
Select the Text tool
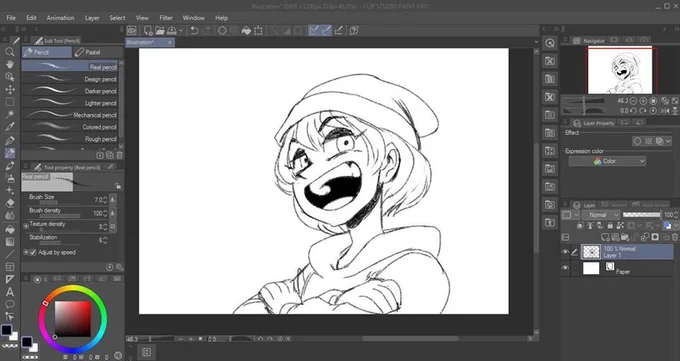click(x=10, y=292)
